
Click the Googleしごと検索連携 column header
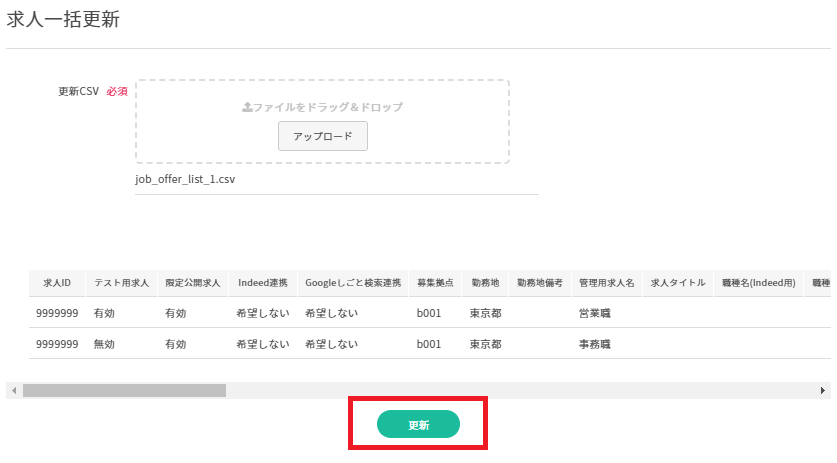[x=352, y=283]
